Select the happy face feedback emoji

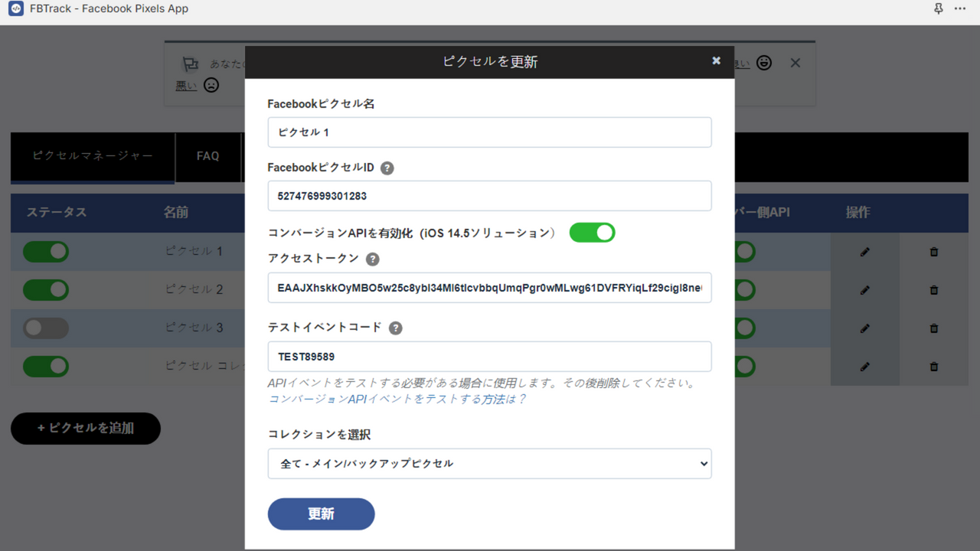(764, 63)
